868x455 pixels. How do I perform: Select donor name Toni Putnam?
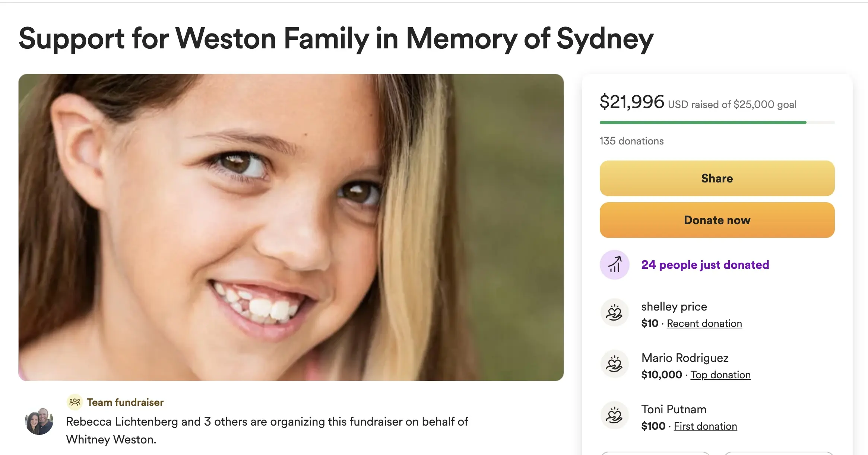pos(674,409)
